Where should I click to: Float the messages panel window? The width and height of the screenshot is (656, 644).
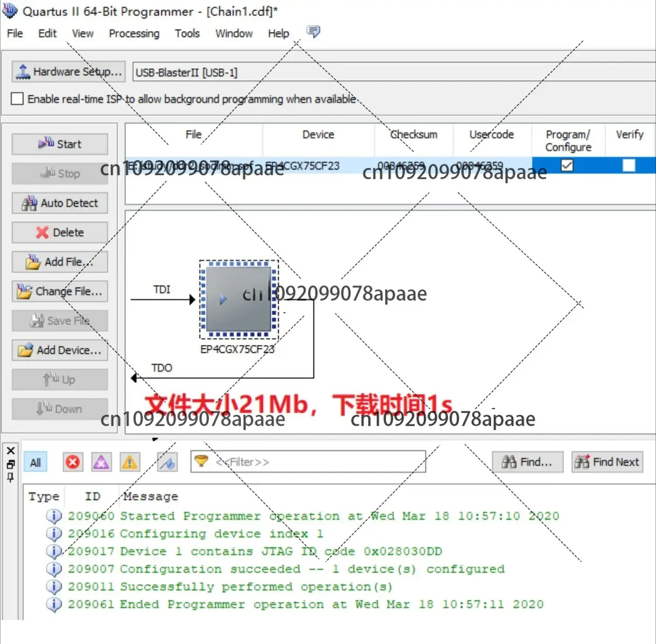point(11,464)
